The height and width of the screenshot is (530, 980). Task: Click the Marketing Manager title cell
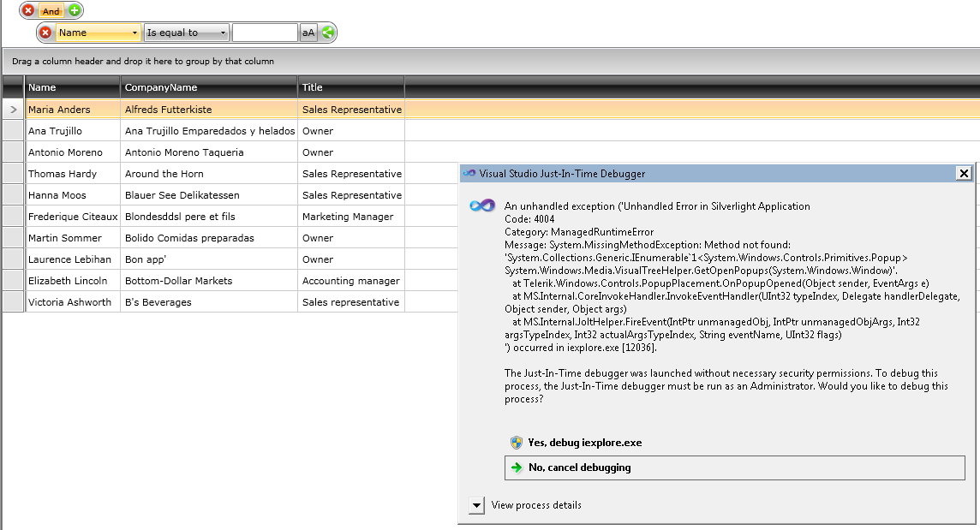tap(351, 217)
